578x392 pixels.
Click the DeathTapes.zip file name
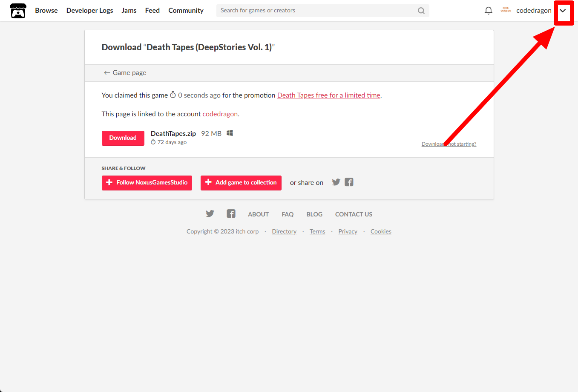pos(173,134)
